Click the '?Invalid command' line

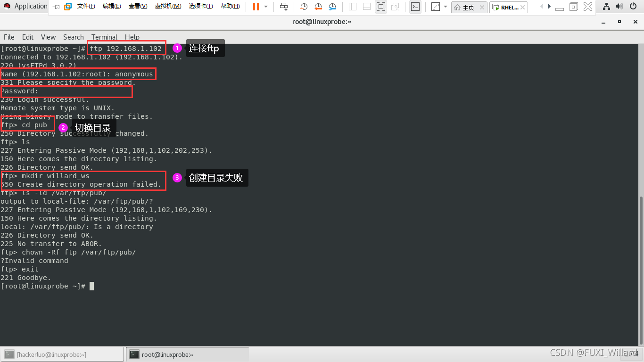34,261
